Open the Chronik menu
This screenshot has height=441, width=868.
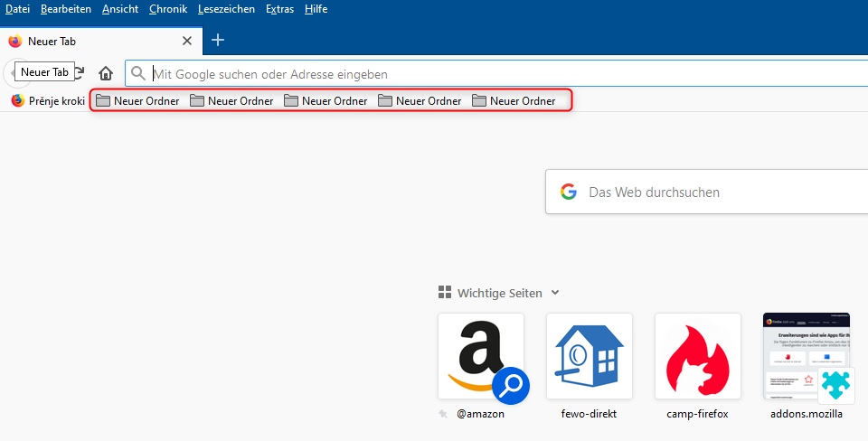tap(167, 9)
